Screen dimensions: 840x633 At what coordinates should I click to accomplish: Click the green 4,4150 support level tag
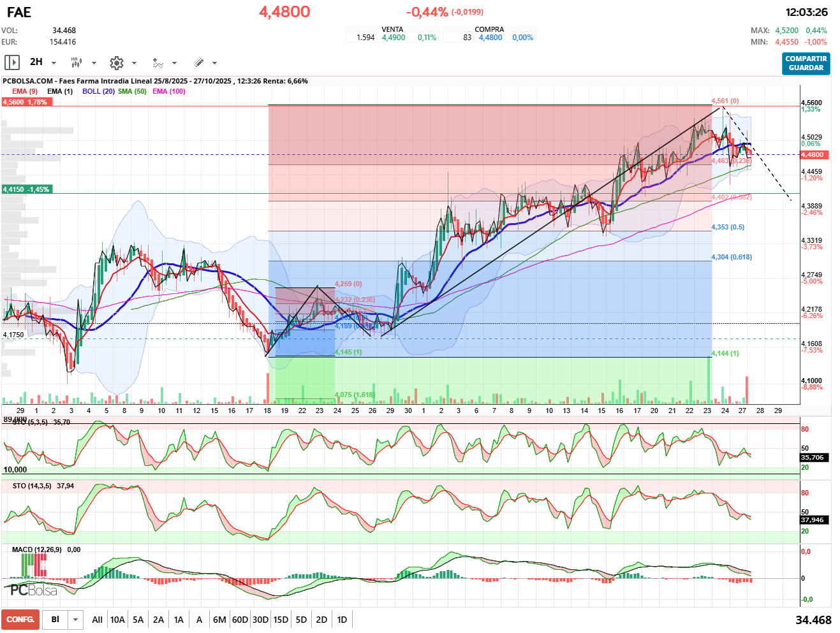pos(26,189)
